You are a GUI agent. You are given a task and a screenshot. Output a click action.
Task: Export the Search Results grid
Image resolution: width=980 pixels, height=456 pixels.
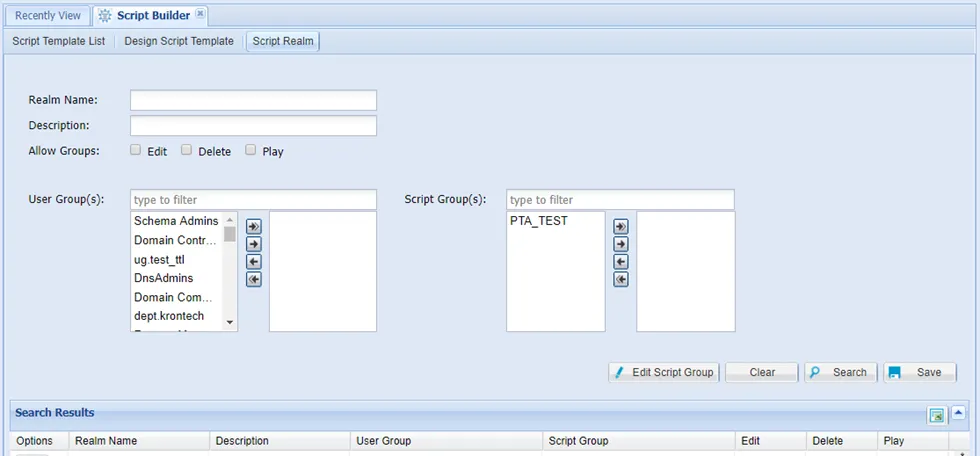pyautogui.click(x=936, y=415)
